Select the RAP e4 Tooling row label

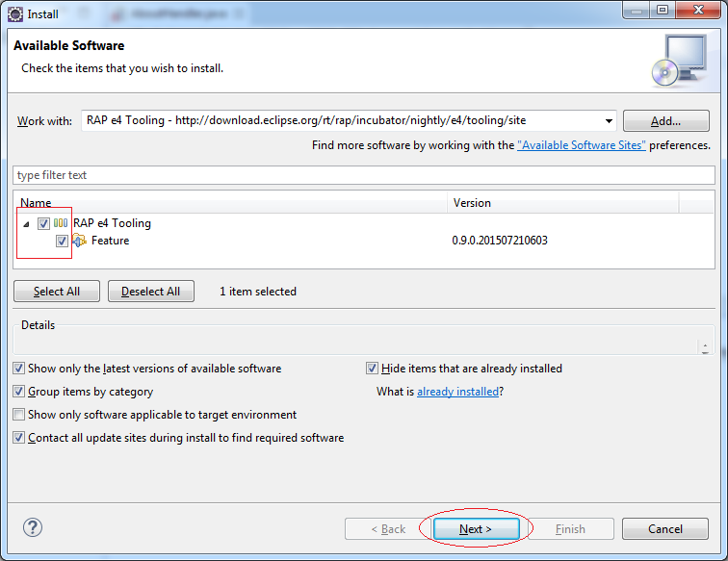(x=112, y=223)
